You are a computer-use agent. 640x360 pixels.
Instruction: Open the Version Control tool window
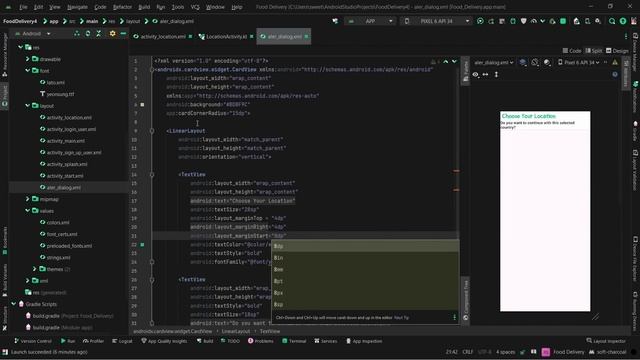(33, 341)
